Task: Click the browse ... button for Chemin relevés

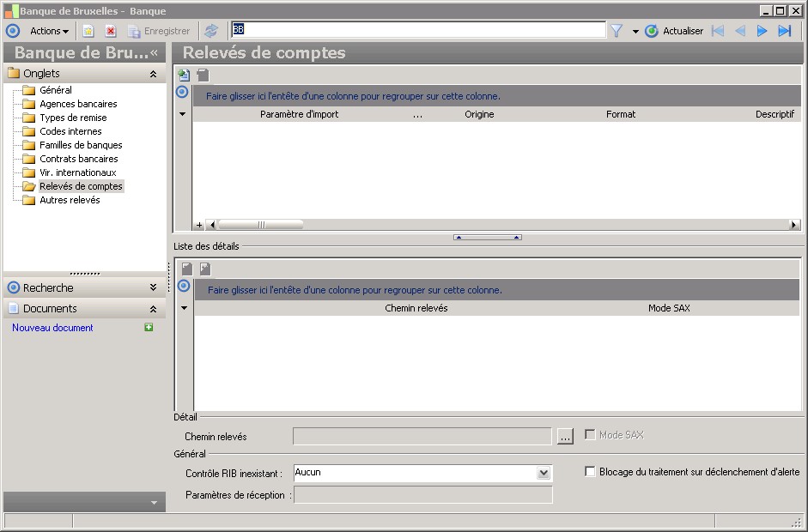Action: click(565, 436)
